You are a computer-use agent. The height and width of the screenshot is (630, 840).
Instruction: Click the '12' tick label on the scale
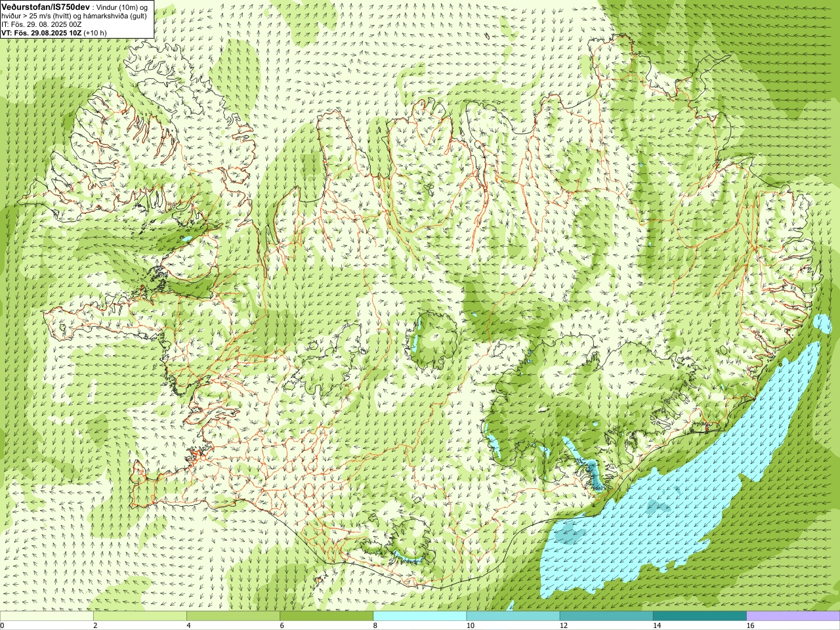click(564, 625)
